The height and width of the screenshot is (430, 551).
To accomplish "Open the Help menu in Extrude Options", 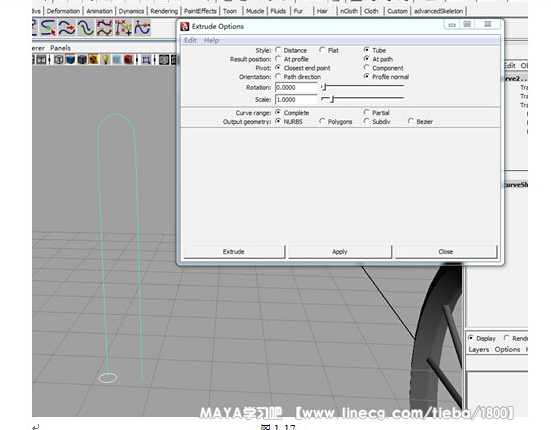I will (211, 40).
